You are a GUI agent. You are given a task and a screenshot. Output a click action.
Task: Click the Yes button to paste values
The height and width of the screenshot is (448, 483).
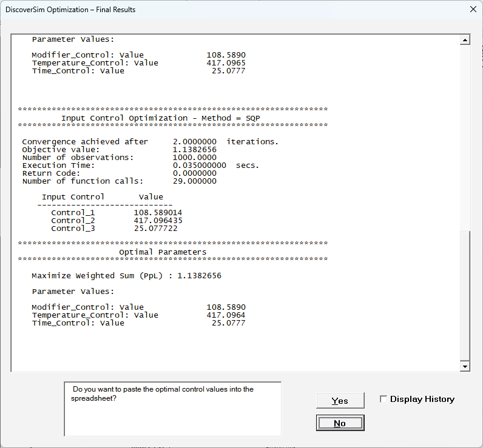(340, 401)
